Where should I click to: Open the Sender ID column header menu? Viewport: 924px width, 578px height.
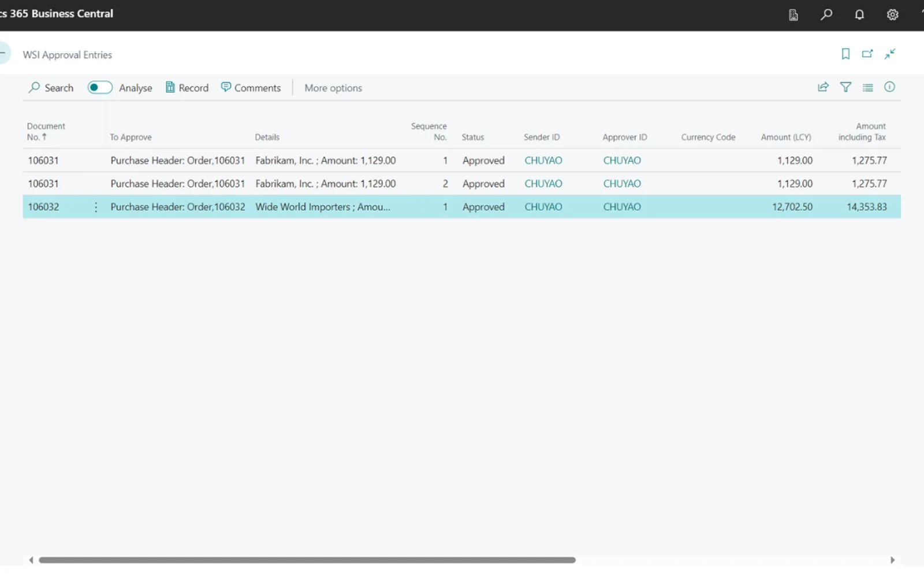tap(542, 138)
